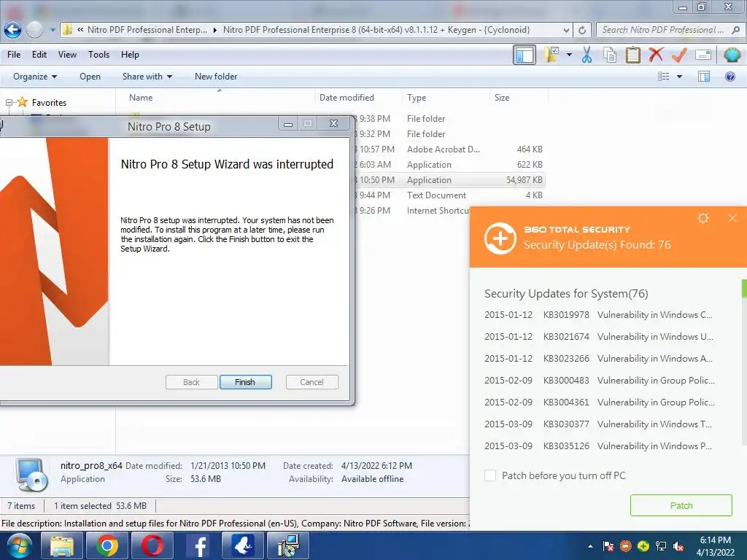Image resolution: width=747 pixels, height=560 pixels.
Task: Open the Change your view icon
Action: 663,76
